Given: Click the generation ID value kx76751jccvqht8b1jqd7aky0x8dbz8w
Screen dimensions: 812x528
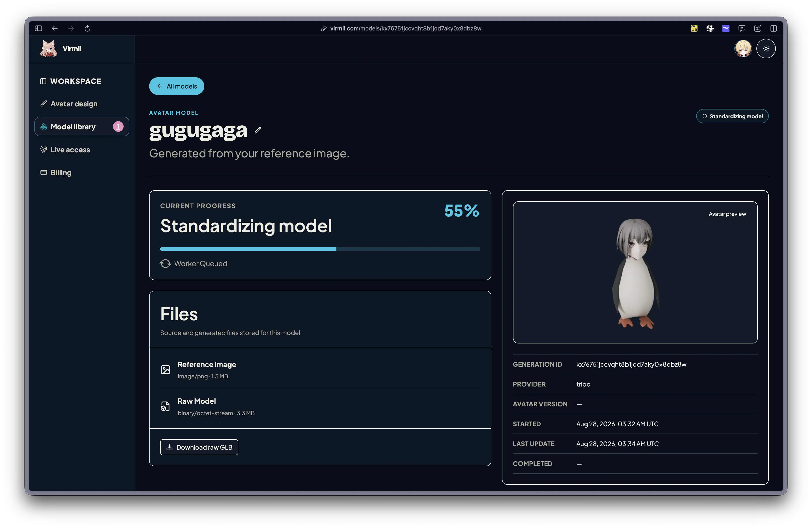Looking at the screenshot, I should tap(631, 364).
